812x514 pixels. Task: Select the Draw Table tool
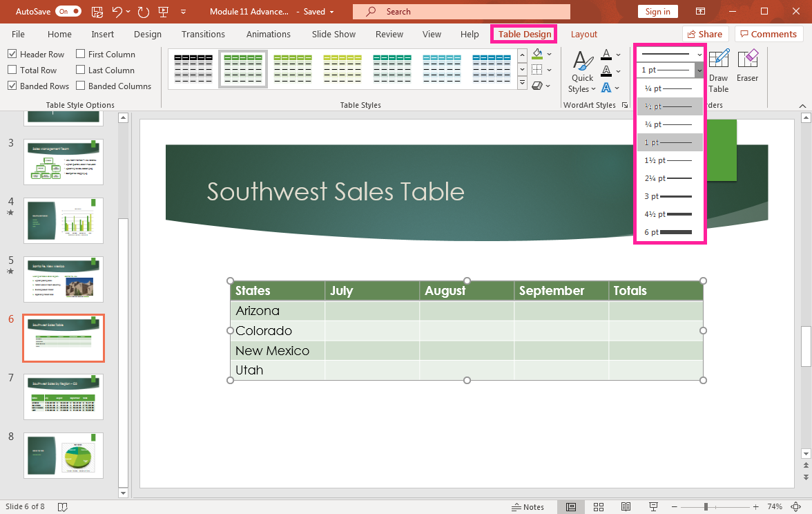[718, 69]
